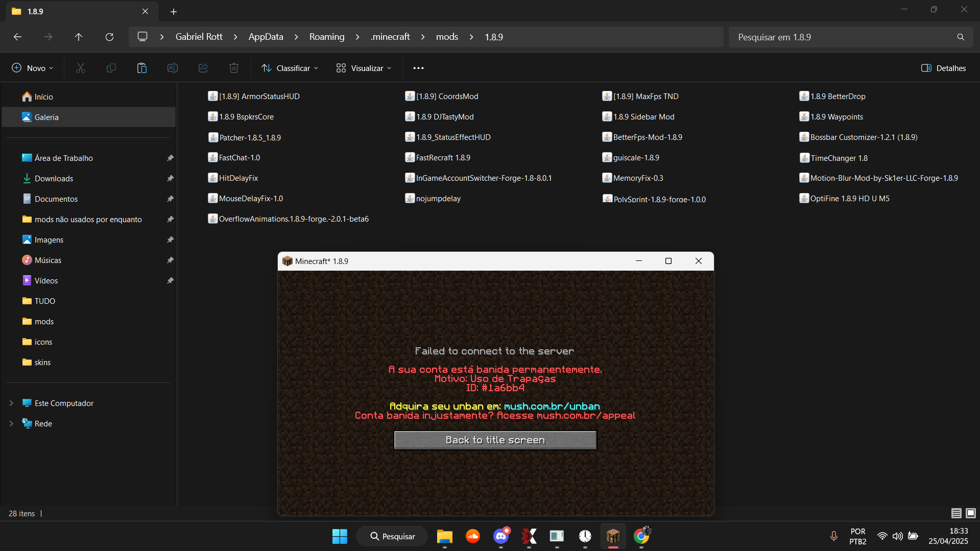Open the Classificar sort dropdown

pos(290,68)
